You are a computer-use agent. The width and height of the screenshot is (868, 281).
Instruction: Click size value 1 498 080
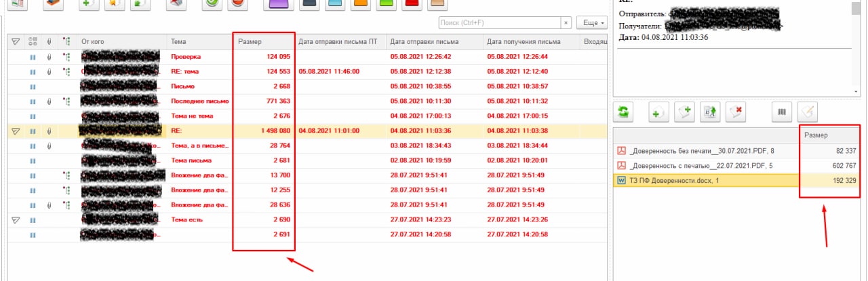pos(275,131)
